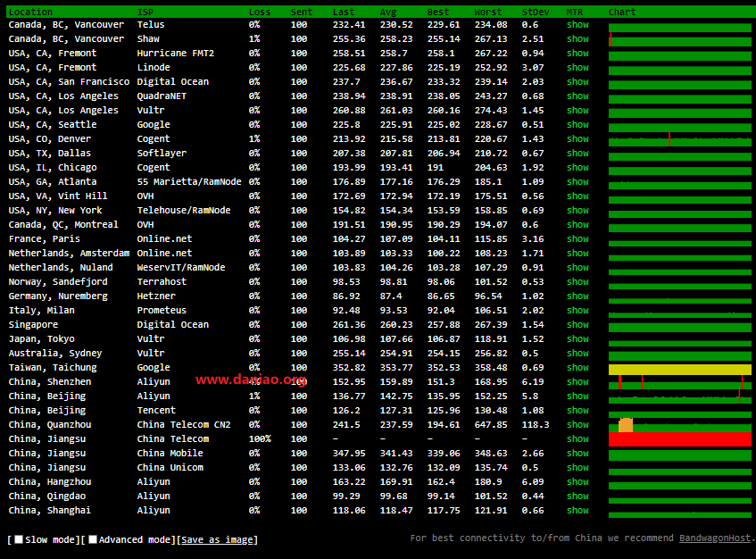Show MTR for Qingdao Aliyun

577,496
